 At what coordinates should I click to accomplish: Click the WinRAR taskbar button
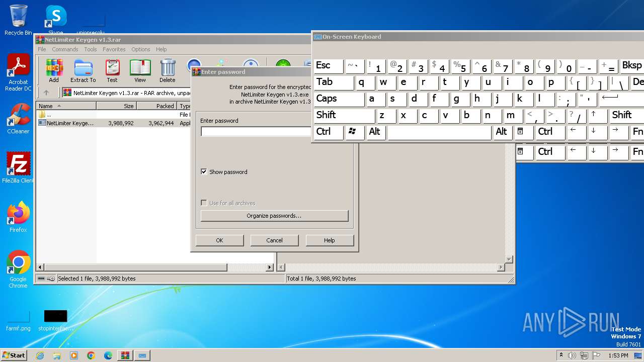click(x=125, y=355)
